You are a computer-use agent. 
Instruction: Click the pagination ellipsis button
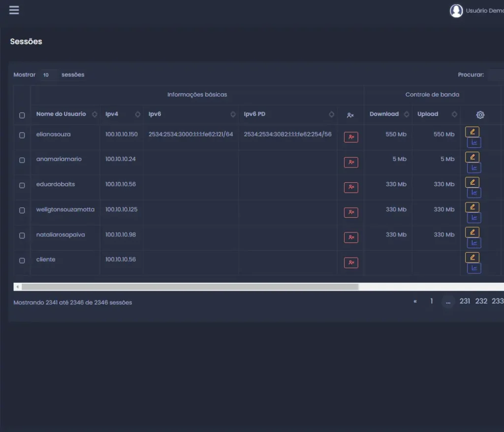pyautogui.click(x=448, y=302)
